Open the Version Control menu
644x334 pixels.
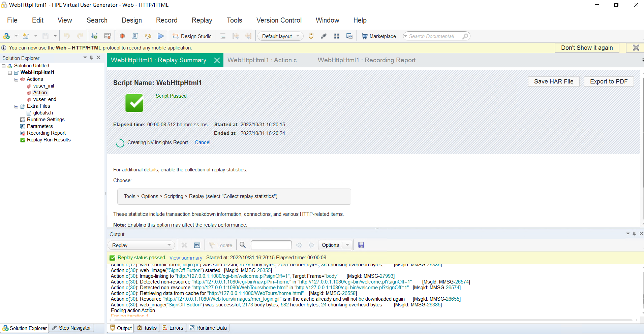279,20
